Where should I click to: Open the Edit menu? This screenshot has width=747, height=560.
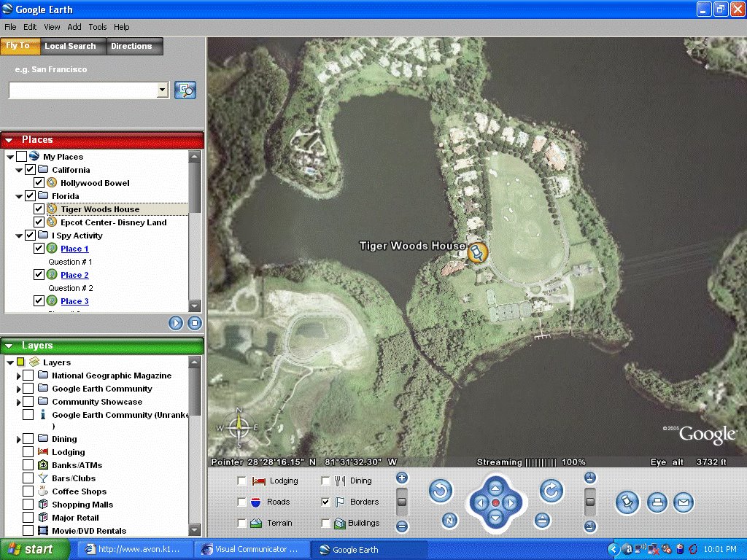click(30, 27)
